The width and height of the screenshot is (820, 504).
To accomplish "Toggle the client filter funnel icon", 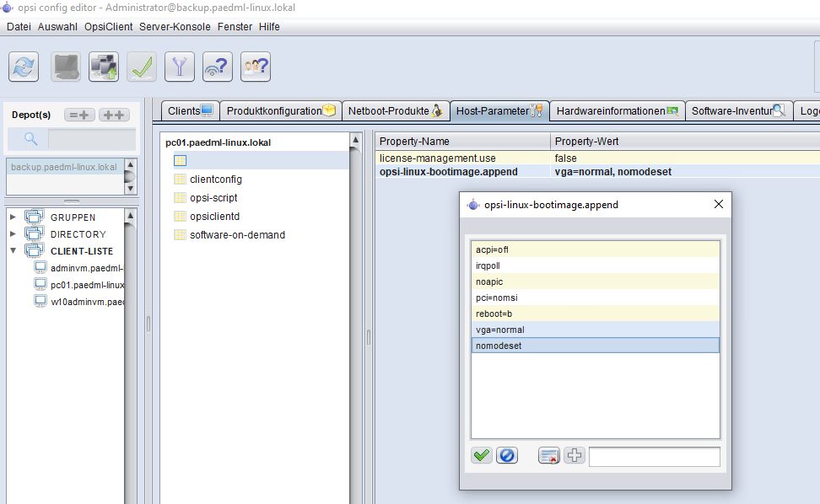I will pyautogui.click(x=180, y=67).
